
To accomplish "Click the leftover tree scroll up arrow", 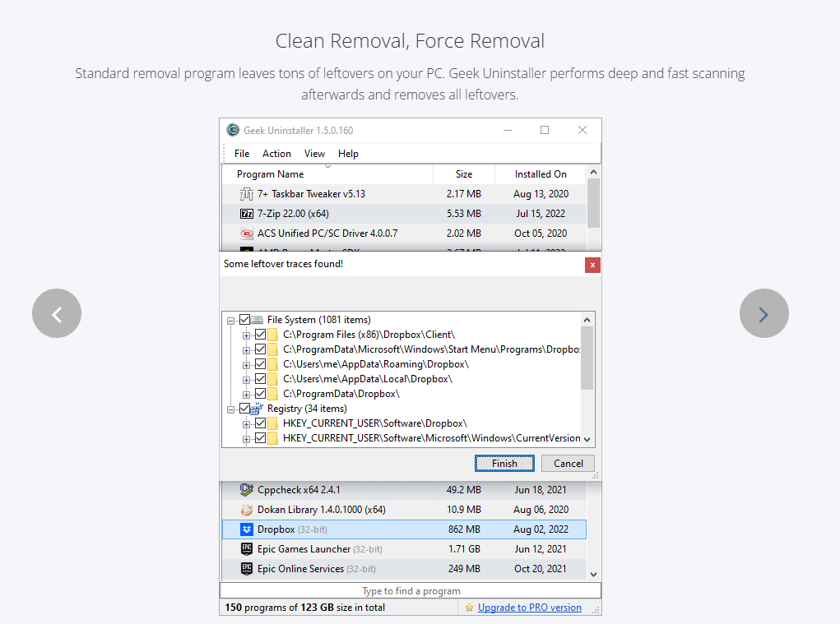I will [587, 320].
